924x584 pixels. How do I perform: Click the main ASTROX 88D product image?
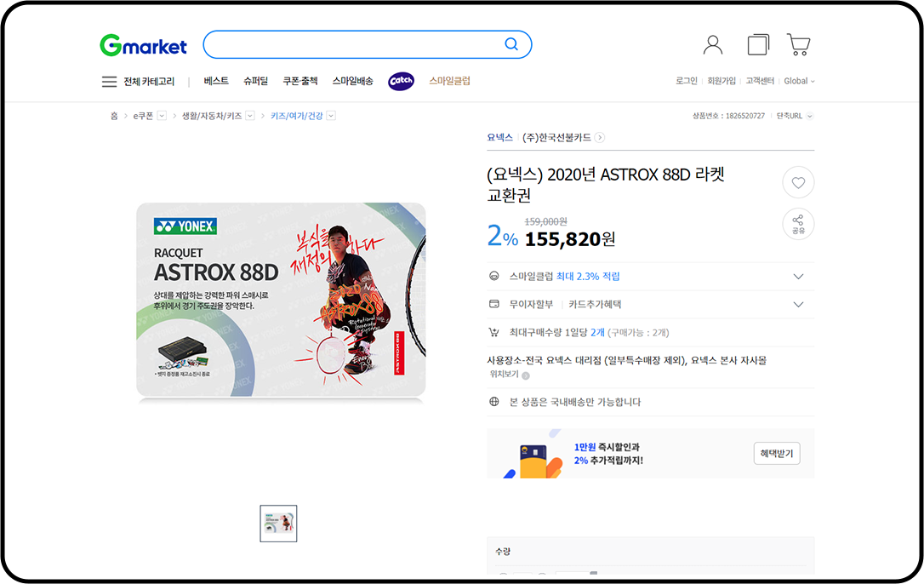tap(281, 300)
